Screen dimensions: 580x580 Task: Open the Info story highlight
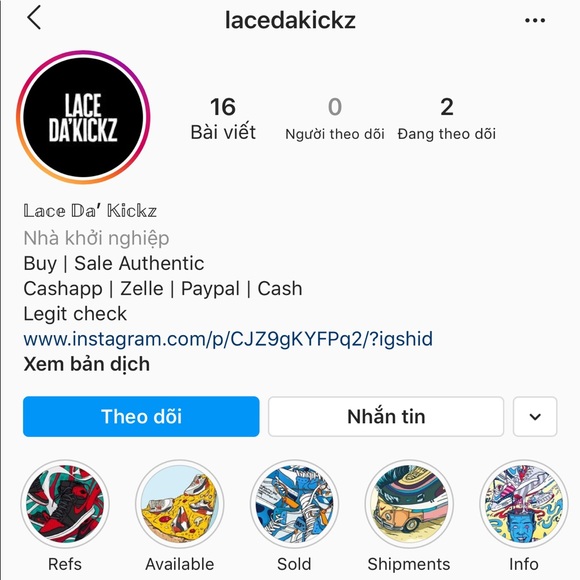[x=524, y=504]
